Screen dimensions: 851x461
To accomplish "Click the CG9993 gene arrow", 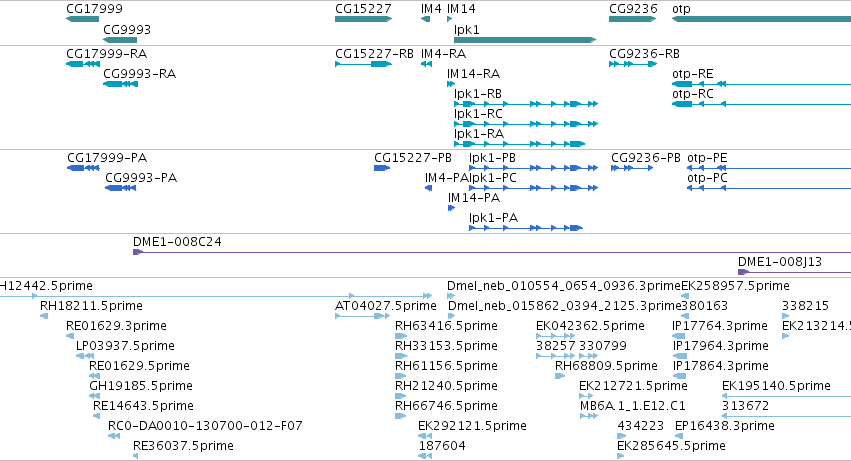I will point(120,40).
